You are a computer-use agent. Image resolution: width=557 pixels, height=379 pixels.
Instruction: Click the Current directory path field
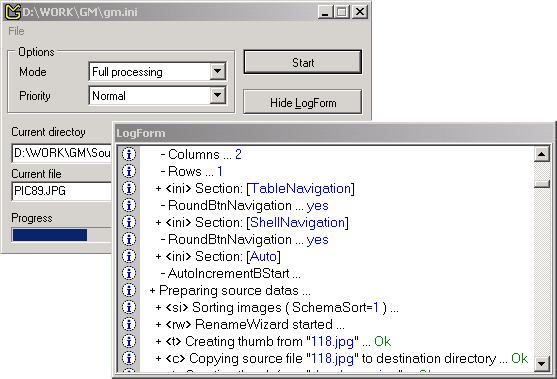click(x=61, y=153)
